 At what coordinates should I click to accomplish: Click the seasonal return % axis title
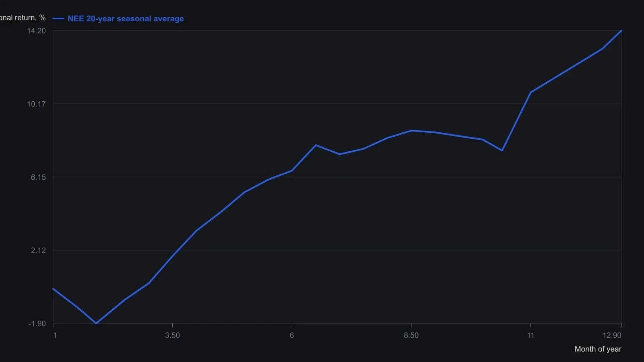point(23,18)
